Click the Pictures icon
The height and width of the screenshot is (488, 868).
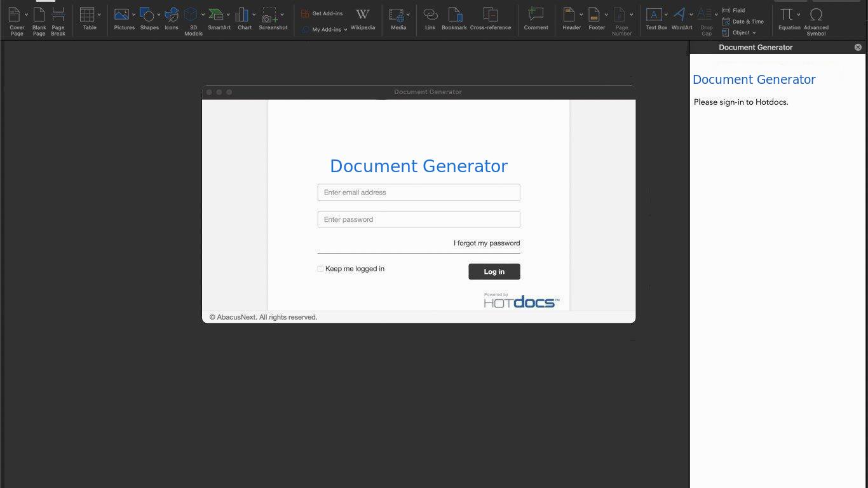coord(123,19)
